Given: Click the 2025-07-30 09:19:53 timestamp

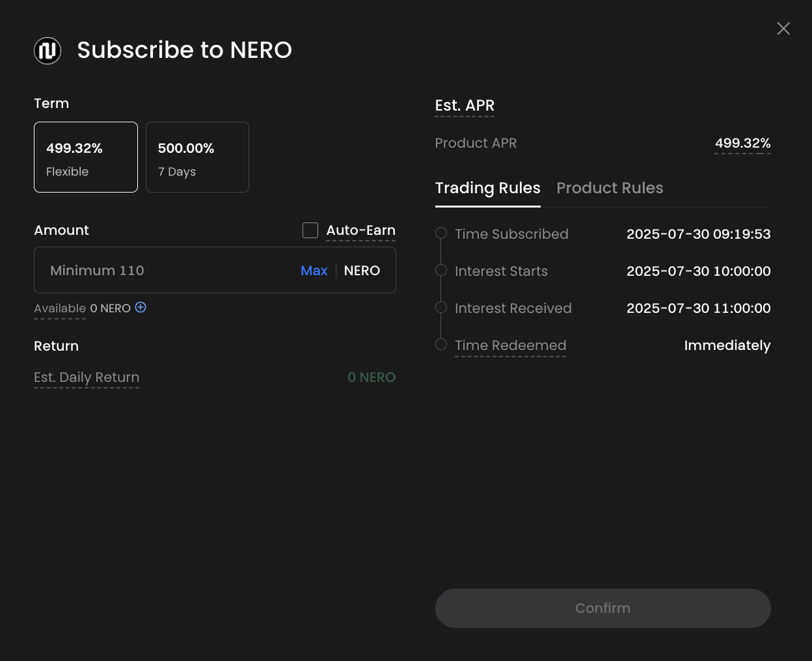Looking at the screenshot, I should pos(699,234).
